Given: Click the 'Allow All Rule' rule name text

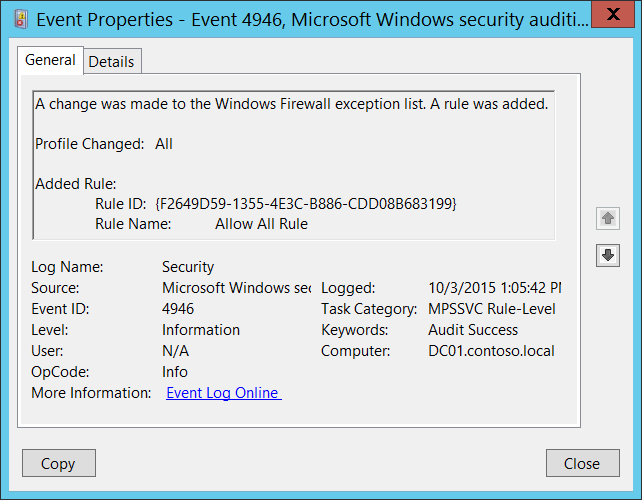Looking at the screenshot, I should click(x=261, y=224).
